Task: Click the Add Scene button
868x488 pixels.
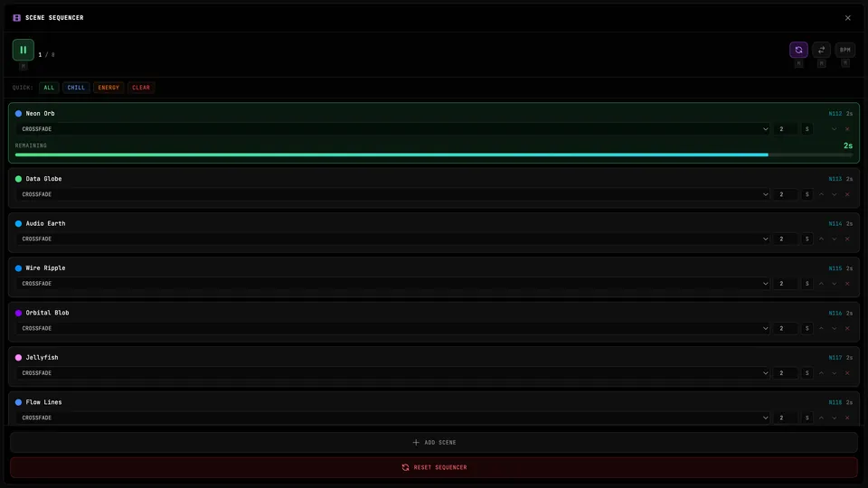Action: (x=434, y=442)
